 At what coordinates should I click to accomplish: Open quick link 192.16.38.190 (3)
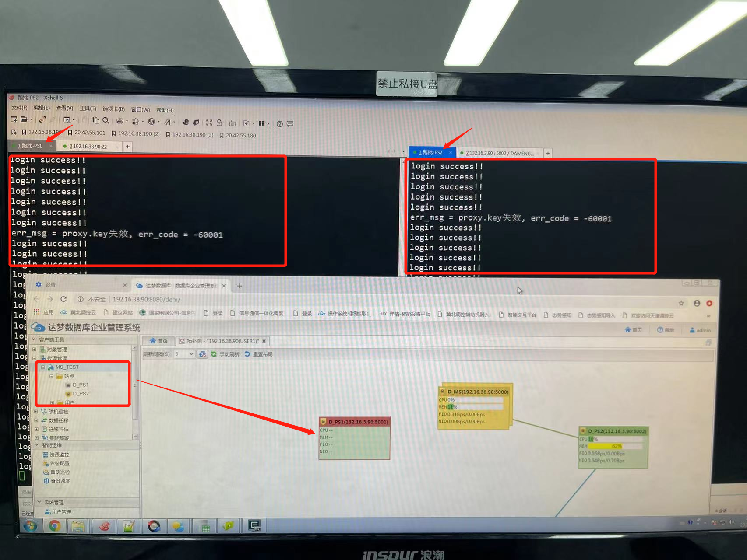click(x=190, y=134)
